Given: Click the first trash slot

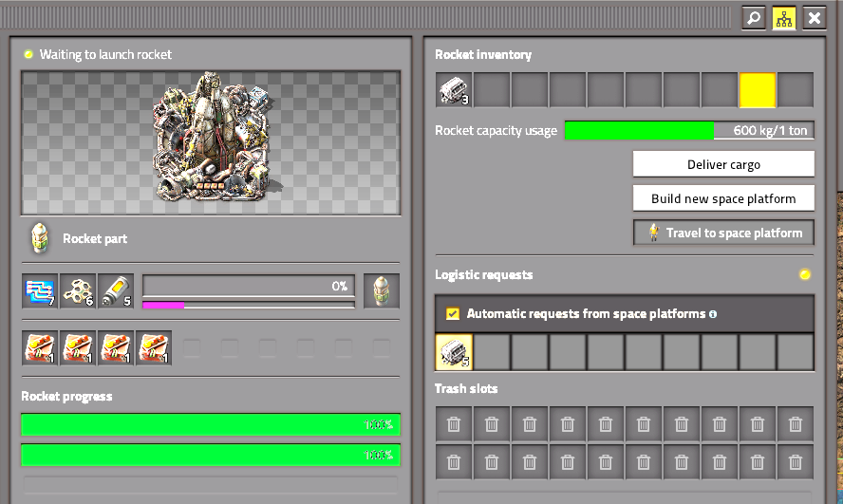Looking at the screenshot, I should (454, 424).
